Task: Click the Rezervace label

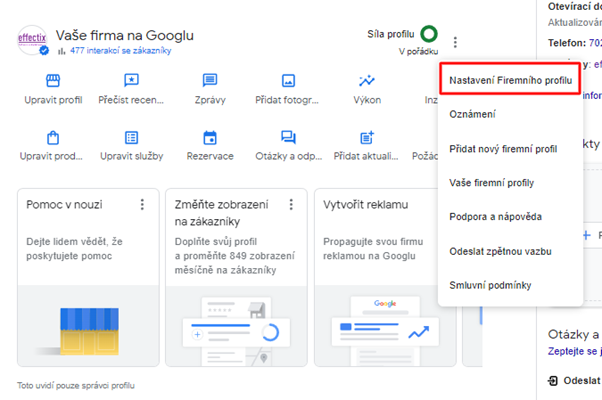Action: pyautogui.click(x=210, y=156)
